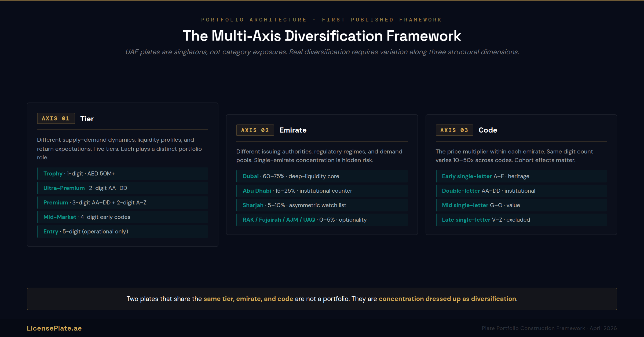Click the Premium 3-digit tier row
This screenshot has width=644, height=337.
pyautogui.click(x=123, y=203)
